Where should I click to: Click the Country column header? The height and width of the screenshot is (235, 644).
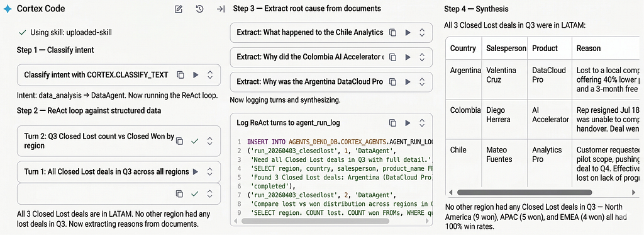tap(463, 48)
